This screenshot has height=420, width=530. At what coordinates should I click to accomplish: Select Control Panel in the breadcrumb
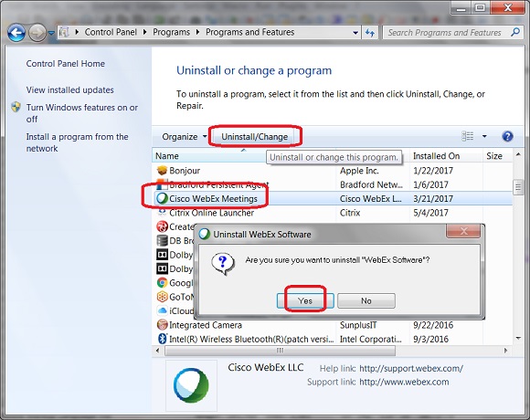coord(111,32)
